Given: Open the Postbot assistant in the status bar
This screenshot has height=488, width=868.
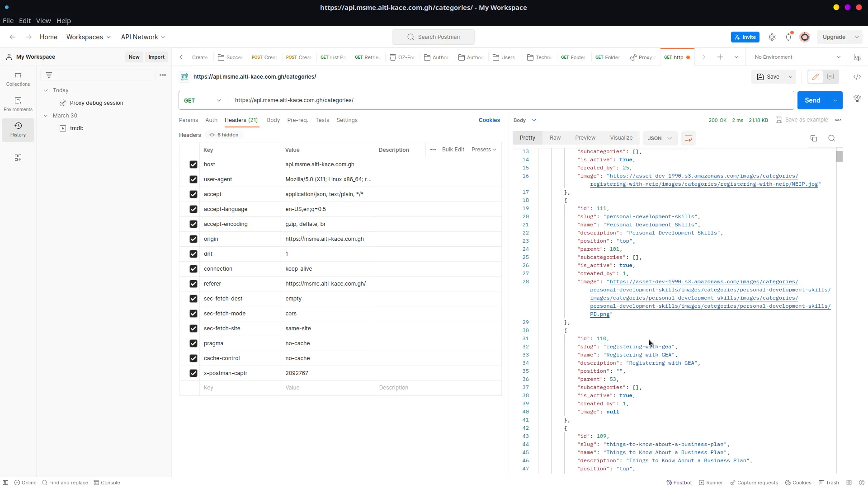Looking at the screenshot, I should (x=679, y=483).
